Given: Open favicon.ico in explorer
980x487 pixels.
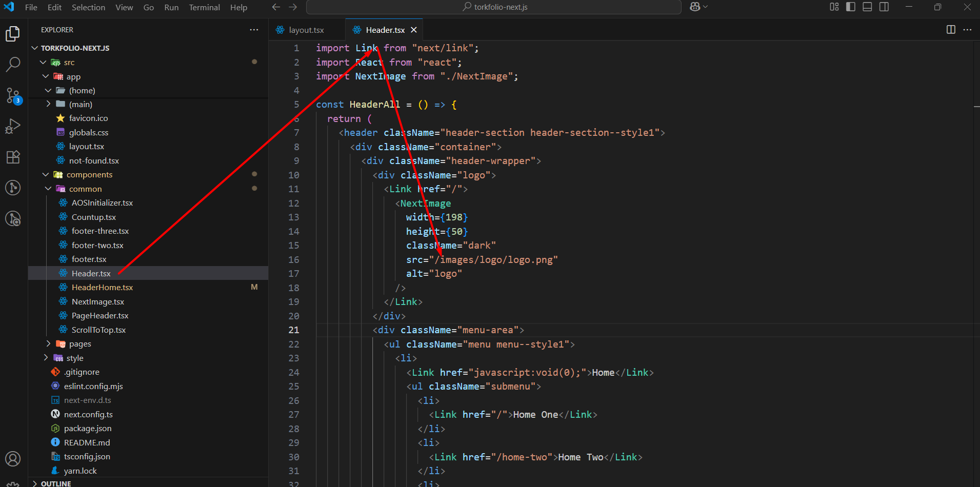Looking at the screenshot, I should [148, 118].
